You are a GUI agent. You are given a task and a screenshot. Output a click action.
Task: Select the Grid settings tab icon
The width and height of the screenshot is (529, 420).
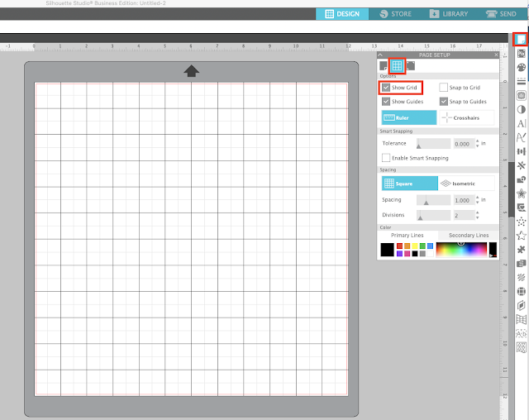(397, 66)
